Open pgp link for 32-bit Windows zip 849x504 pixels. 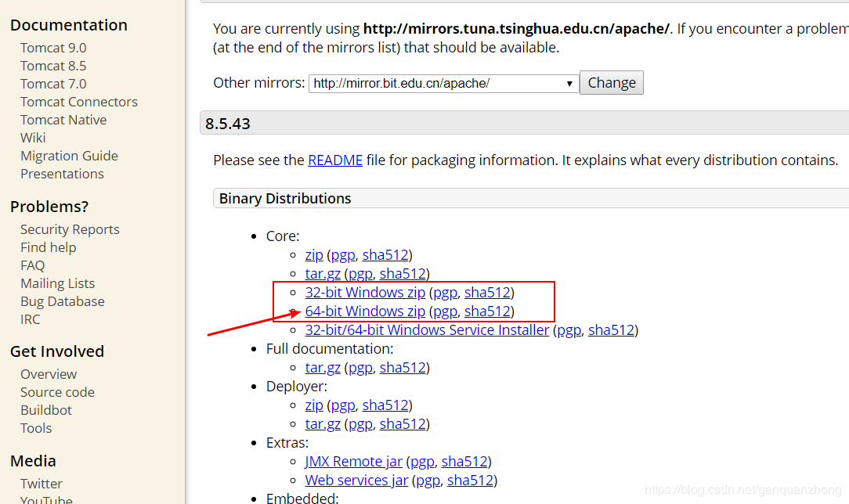pyautogui.click(x=445, y=293)
